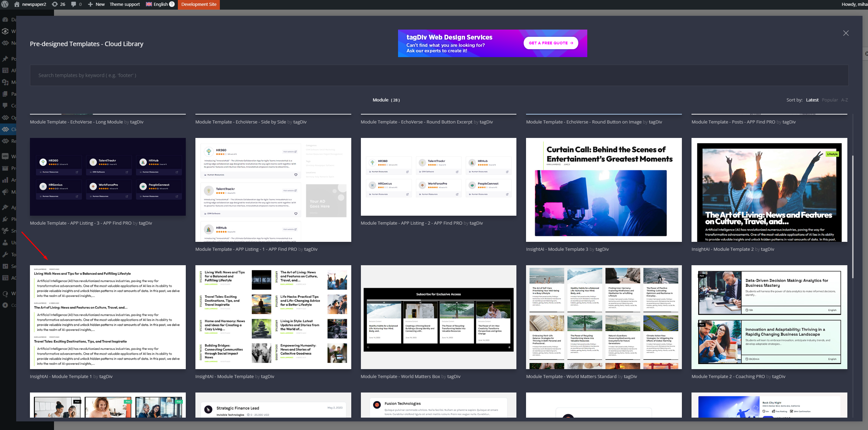Open Products via the sidebar archive box icon
868x430 pixels.
click(5, 168)
